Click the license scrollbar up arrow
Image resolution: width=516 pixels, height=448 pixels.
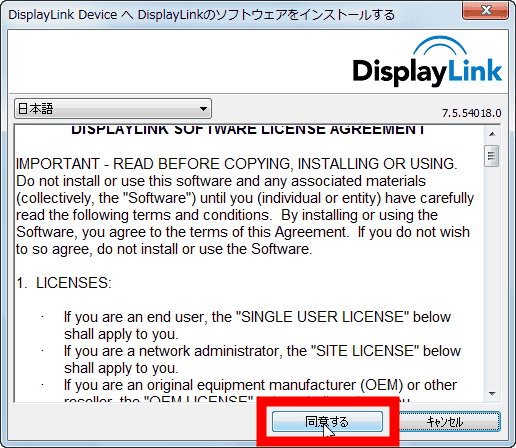tap(492, 134)
